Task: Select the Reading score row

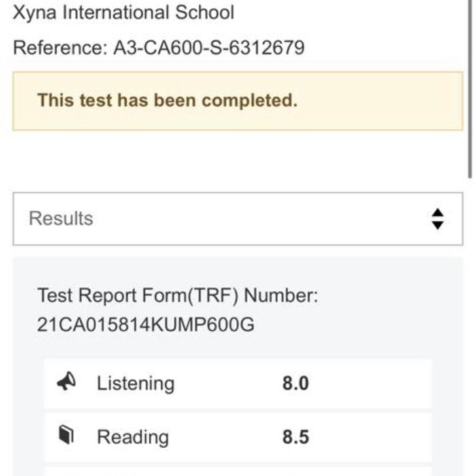Action: click(x=238, y=437)
